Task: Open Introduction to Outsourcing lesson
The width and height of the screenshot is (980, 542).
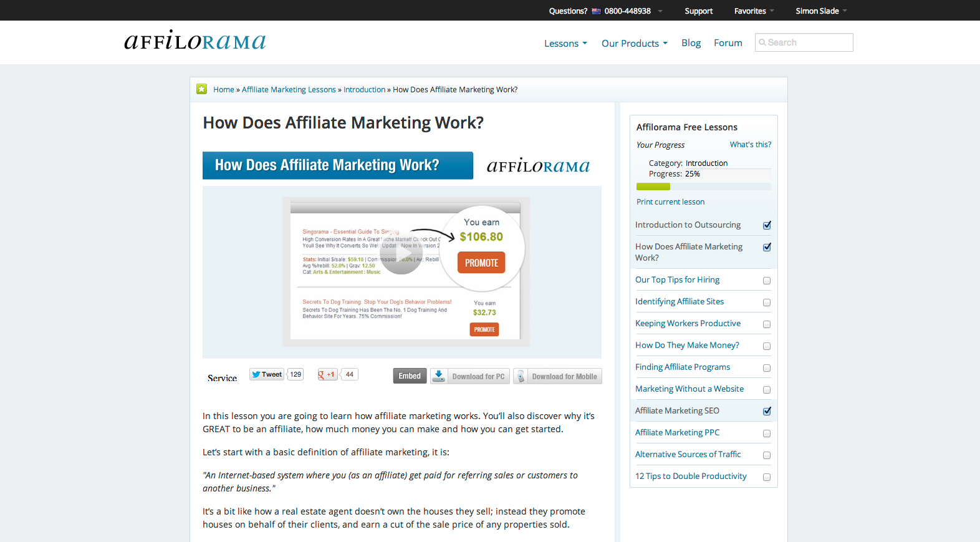Action: [x=688, y=225]
